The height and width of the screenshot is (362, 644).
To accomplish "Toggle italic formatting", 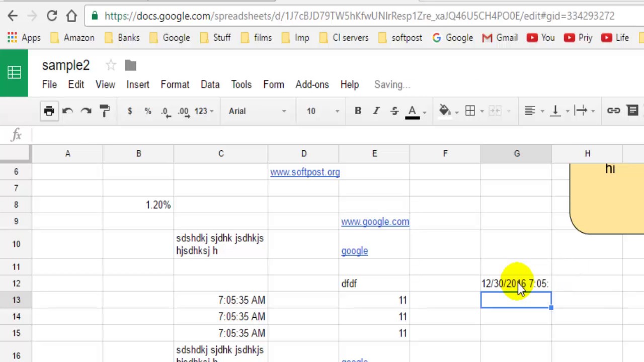I will click(x=376, y=111).
